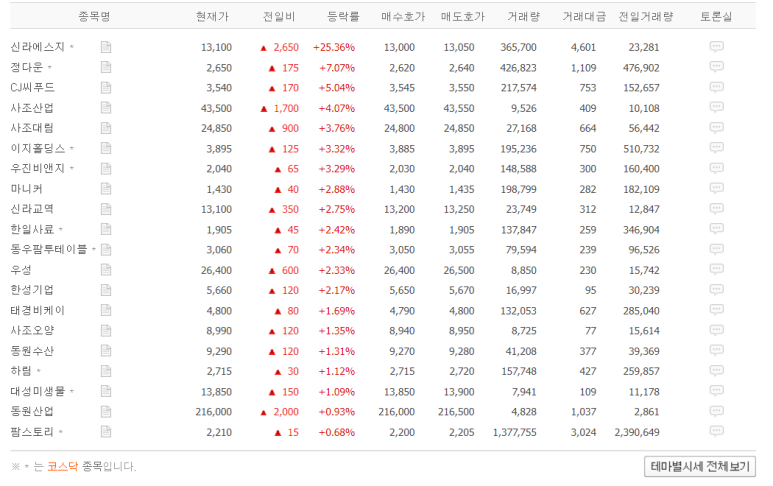Open discussion room icon for 한일사료

tap(716, 229)
